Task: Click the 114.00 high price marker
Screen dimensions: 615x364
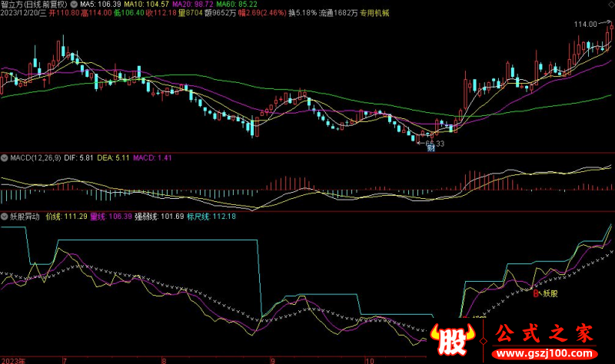Action: (x=585, y=25)
